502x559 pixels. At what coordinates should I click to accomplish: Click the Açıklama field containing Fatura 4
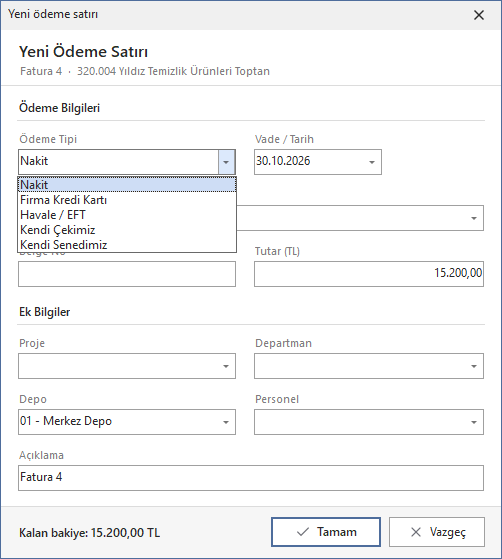click(251, 478)
